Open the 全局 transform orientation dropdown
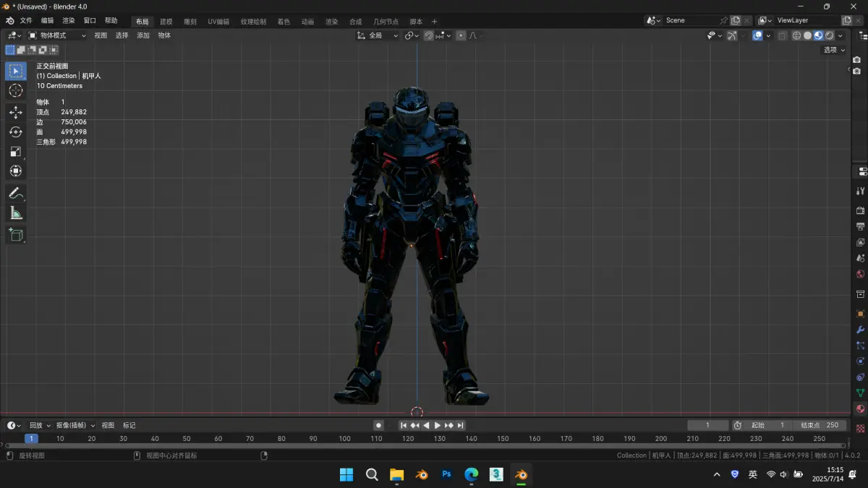 pos(378,35)
